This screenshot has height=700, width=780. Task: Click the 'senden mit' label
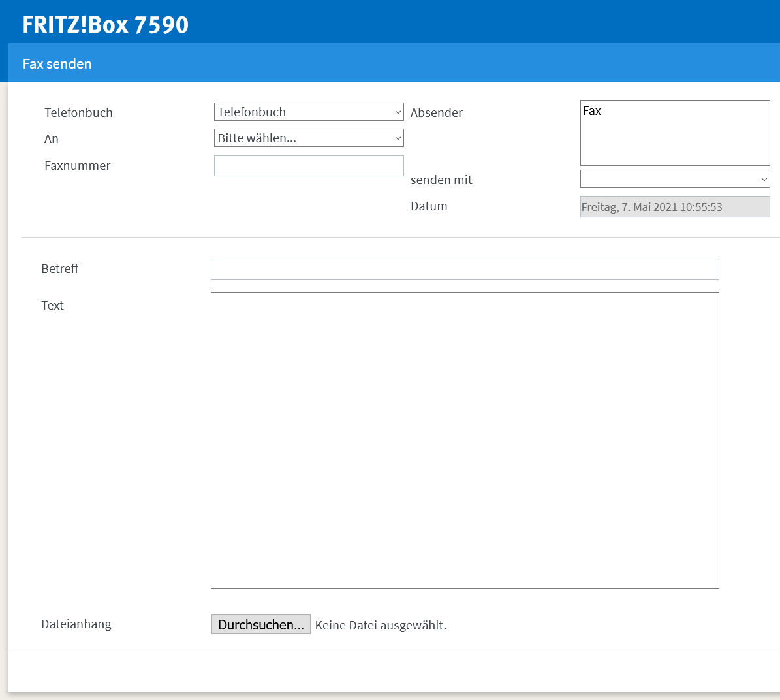441,180
